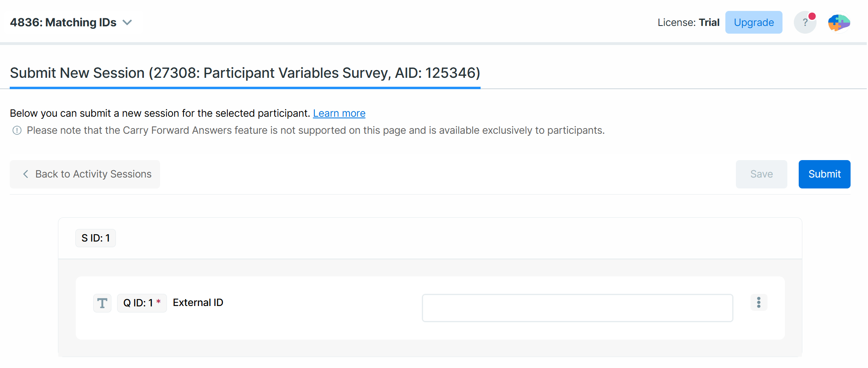Select the Submit New Session heading tab
The image size is (868, 368).
[x=245, y=73]
